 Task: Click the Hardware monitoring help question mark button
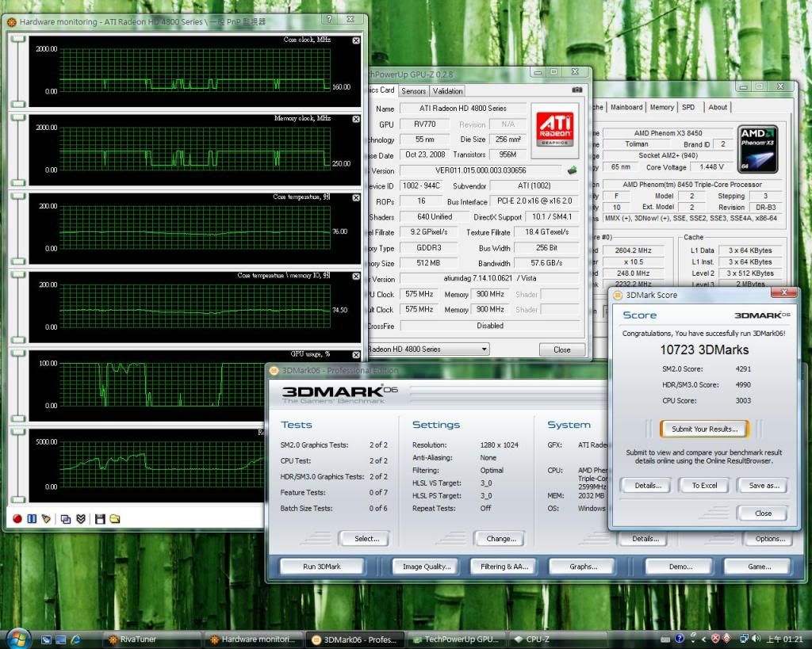click(329, 19)
